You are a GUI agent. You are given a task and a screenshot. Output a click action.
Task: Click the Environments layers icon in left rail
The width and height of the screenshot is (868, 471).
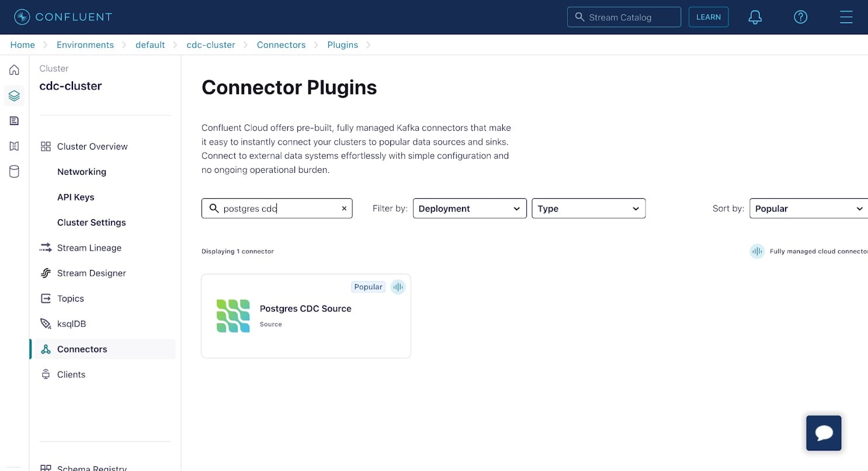[x=14, y=95]
